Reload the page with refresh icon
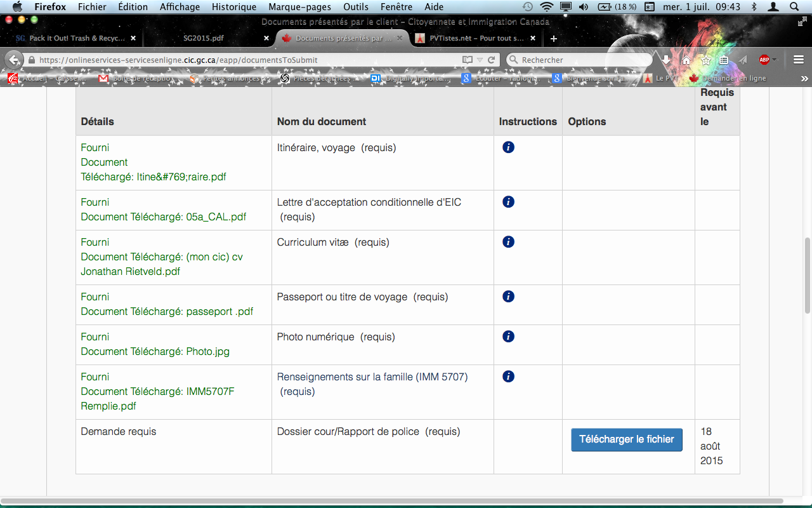Viewport: 812px width, 508px height. (491, 60)
